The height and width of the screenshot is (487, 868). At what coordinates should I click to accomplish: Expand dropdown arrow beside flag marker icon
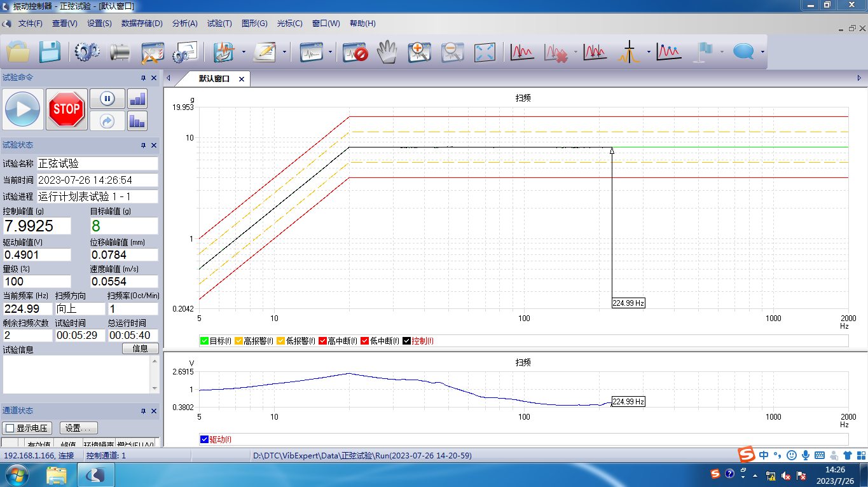(722, 52)
